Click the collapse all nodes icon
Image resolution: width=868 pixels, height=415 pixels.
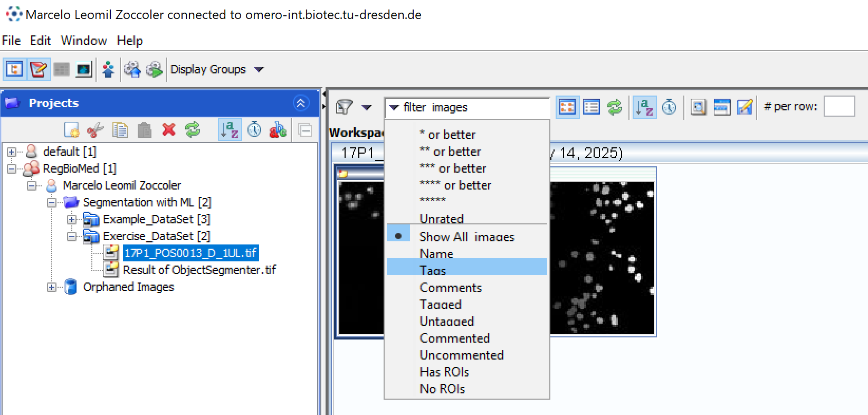[305, 130]
